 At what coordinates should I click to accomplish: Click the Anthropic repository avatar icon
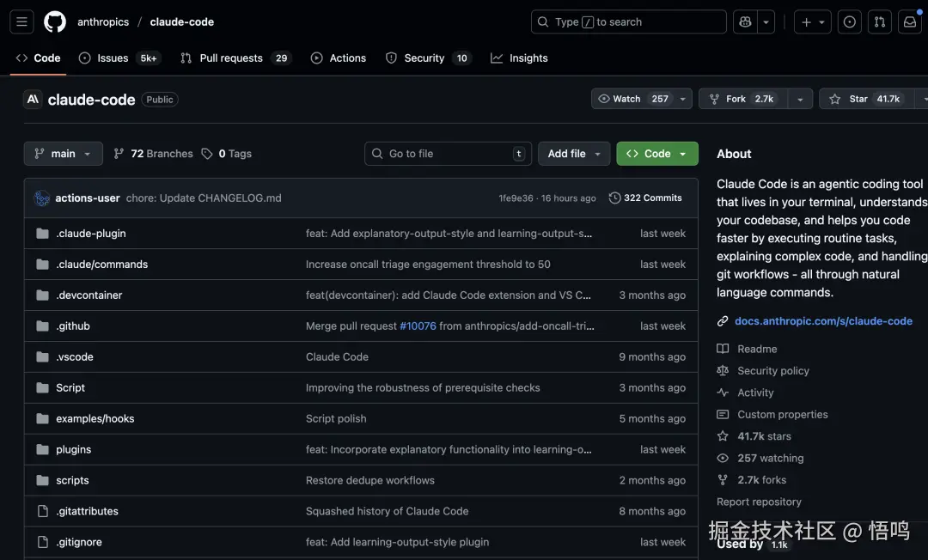pyautogui.click(x=33, y=100)
